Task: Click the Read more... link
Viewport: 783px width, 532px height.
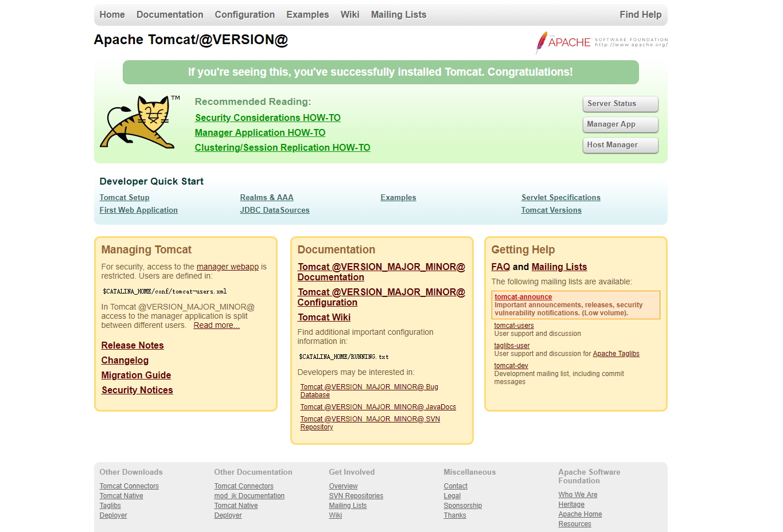Action: (216, 325)
